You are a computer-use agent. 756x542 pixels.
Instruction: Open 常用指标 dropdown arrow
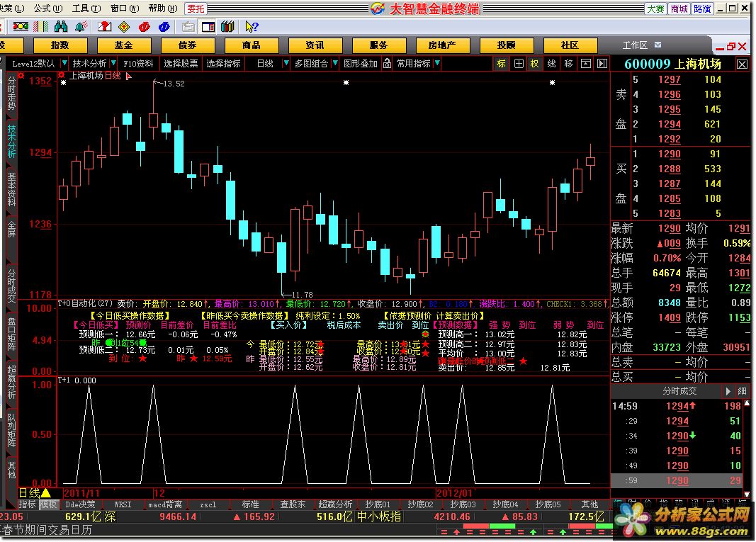(437, 63)
